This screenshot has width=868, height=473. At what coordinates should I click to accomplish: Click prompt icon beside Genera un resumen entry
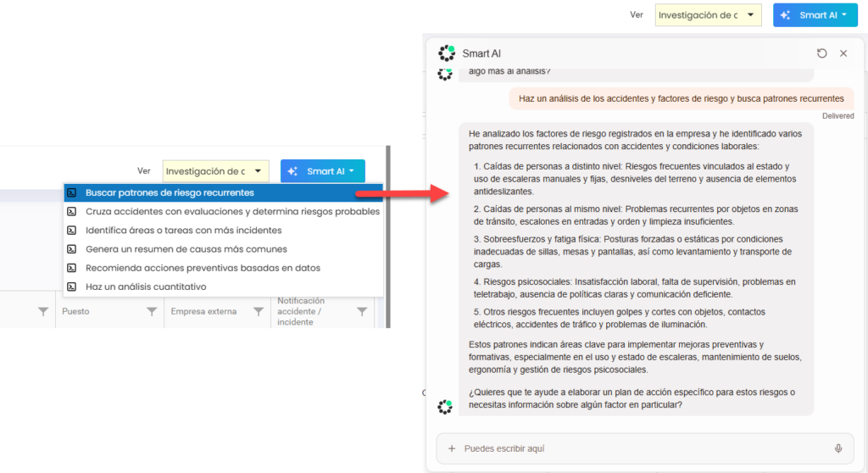[71, 249]
